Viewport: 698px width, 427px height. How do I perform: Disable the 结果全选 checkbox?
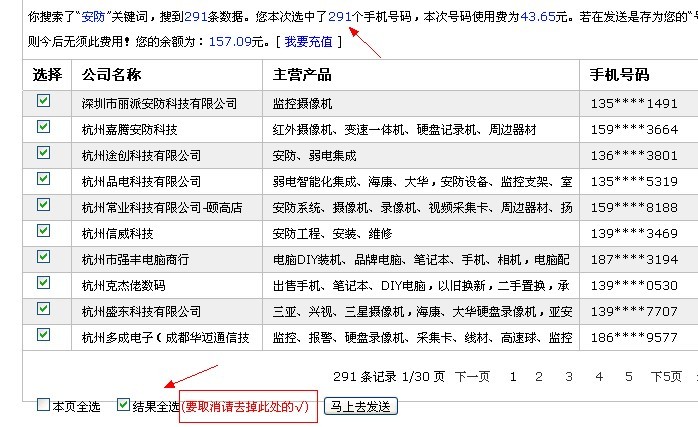(123, 406)
